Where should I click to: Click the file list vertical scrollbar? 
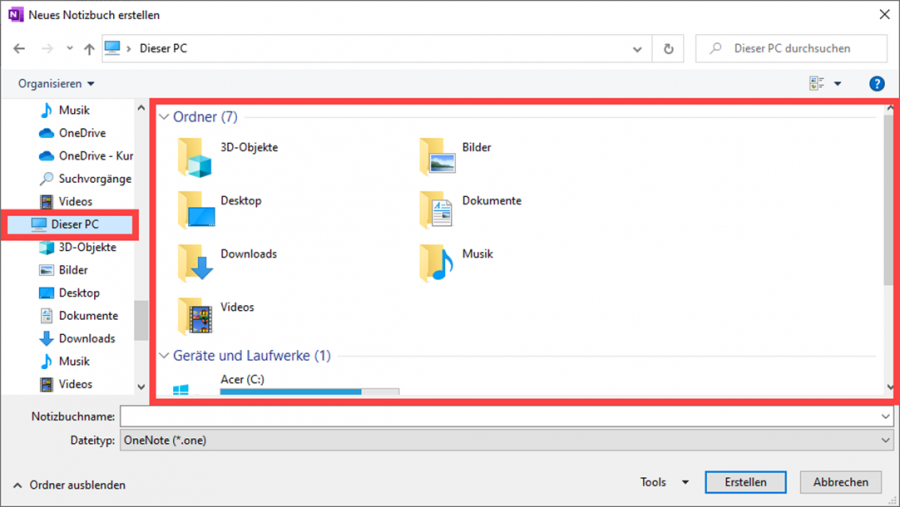click(x=889, y=201)
